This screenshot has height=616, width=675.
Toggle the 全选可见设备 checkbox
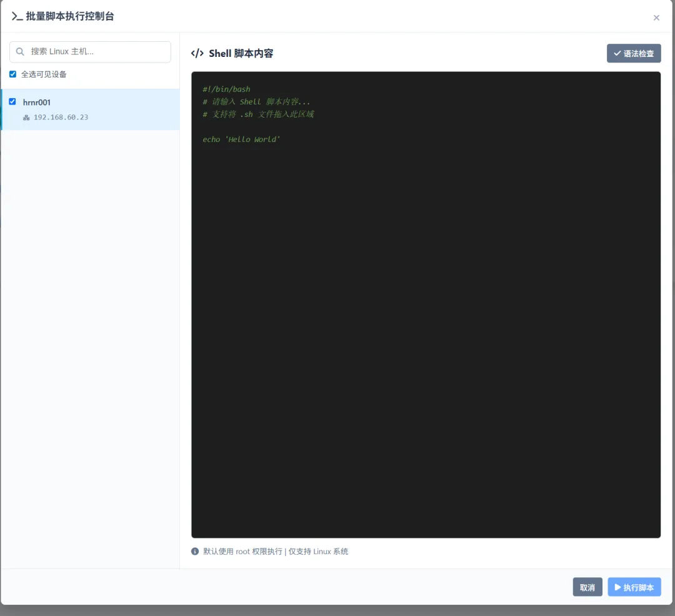(x=13, y=74)
